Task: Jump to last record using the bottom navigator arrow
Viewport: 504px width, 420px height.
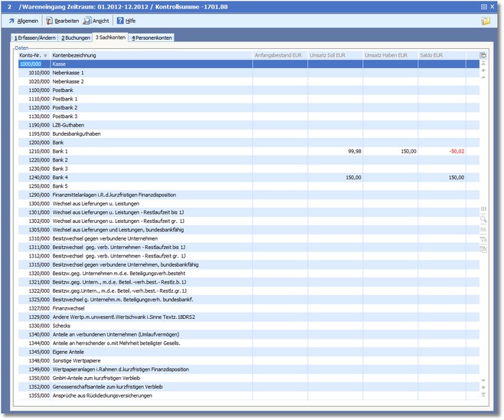Action: 483,395
